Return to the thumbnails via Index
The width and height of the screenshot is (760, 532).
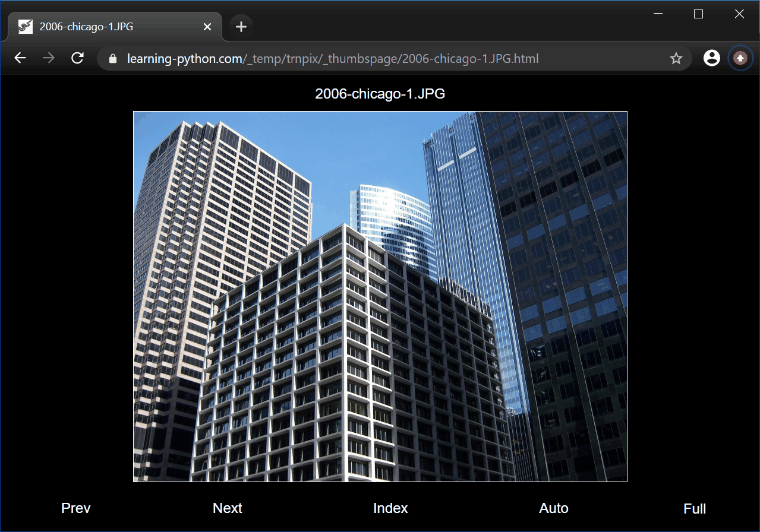[x=390, y=508]
